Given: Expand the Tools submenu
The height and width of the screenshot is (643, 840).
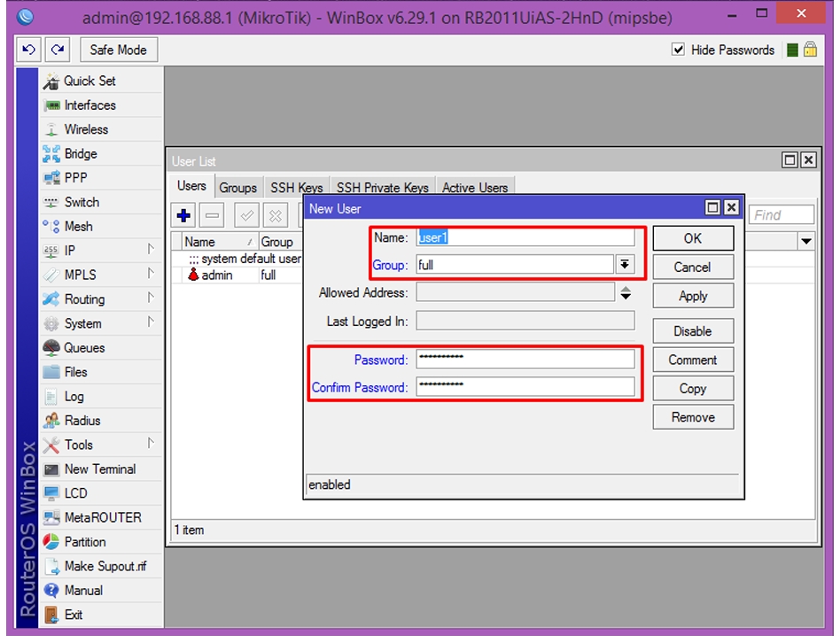Looking at the screenshot, I should (151, 444).
